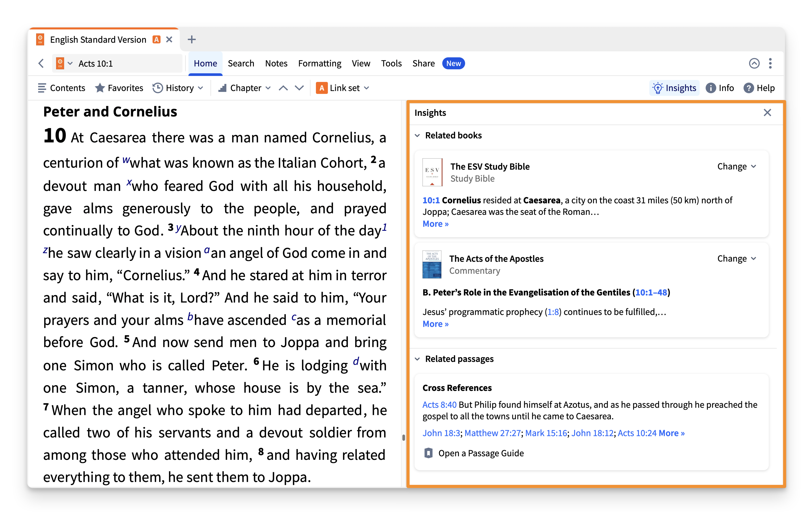
Task: Open Acts 8:40 cross reference
Action: point(439,405)
